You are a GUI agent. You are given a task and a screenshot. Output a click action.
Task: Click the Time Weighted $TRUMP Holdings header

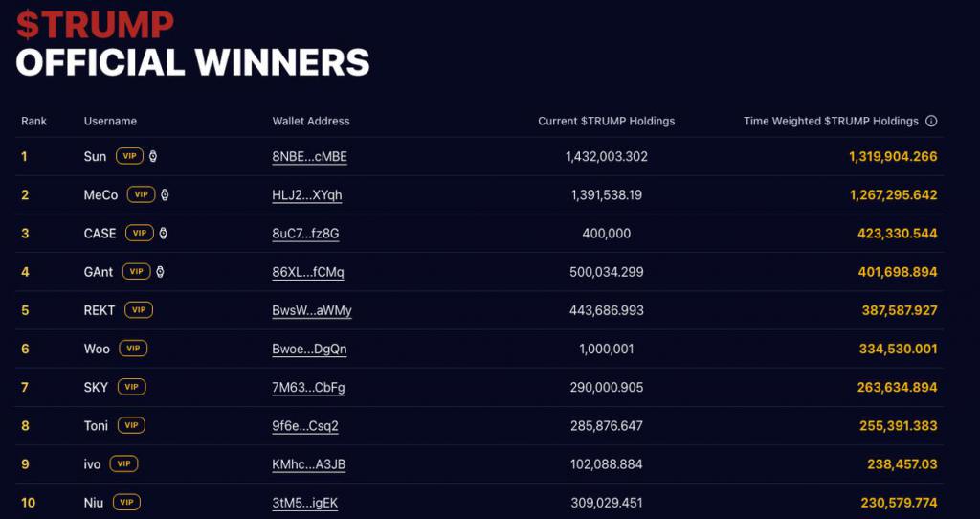[x=831, y=122]
